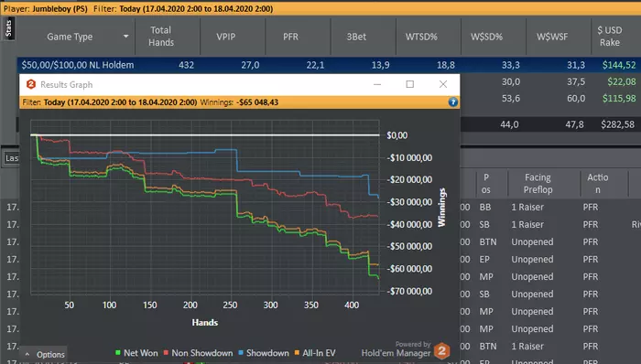
Task: Close the Results Graph window
Action: pos(442,84)
